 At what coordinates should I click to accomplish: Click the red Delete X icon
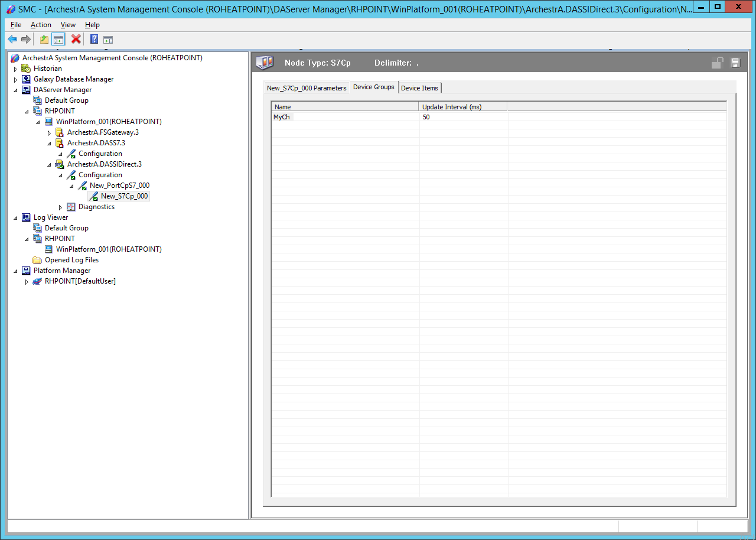coord(76,40)
